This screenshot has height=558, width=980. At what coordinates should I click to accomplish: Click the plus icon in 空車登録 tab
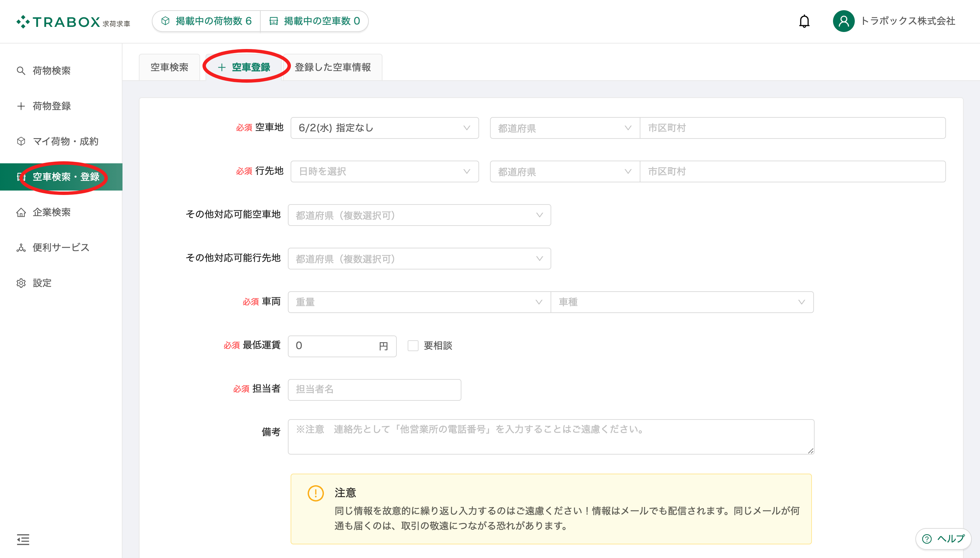[222, 67]
